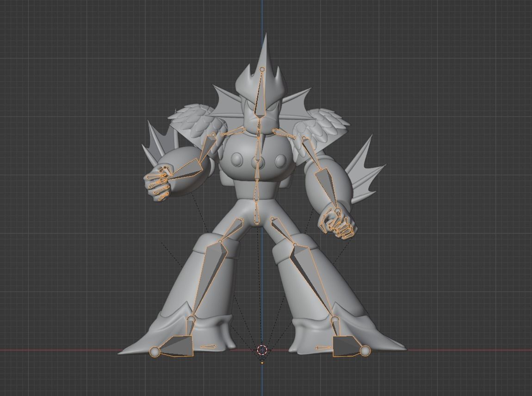This screenshot has height=396, width=532.
Task: Select the thigh bone on the screen-right leg
Action: point(283,231)
